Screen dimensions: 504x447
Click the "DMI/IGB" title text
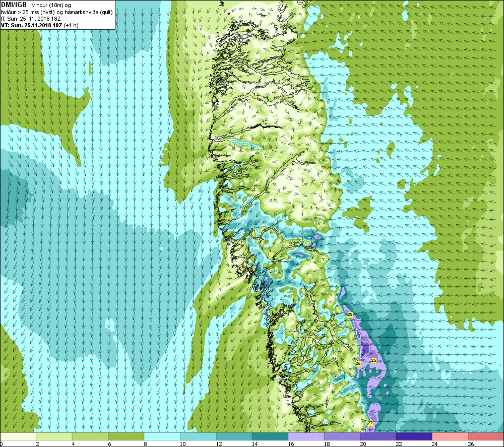coord(14,5)
